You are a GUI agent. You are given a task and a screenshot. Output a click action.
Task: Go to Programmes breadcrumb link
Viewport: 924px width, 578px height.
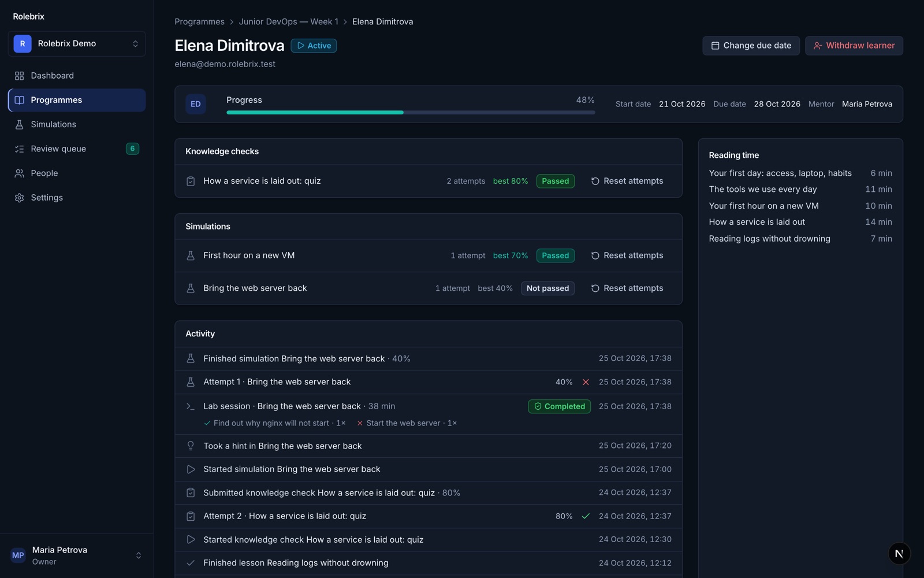pos(199,22)
